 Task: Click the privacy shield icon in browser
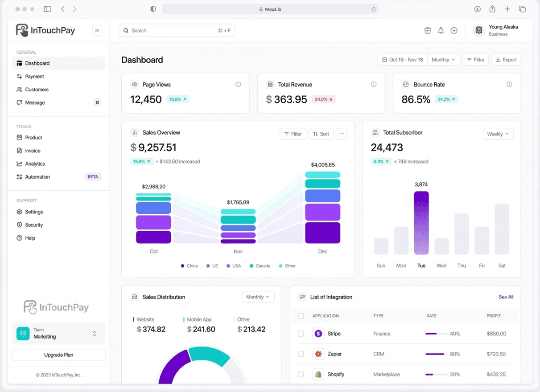(x=153, y=9)
